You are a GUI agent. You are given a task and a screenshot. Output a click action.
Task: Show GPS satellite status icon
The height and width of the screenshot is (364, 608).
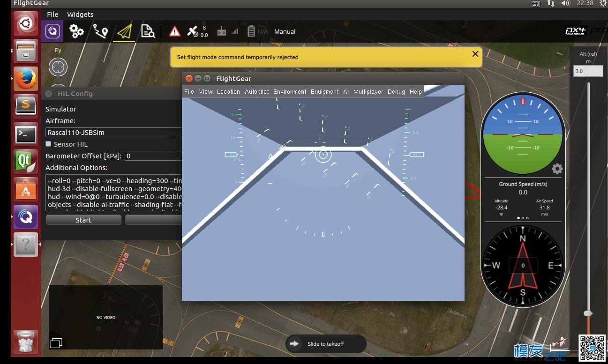tap(193, 31)
